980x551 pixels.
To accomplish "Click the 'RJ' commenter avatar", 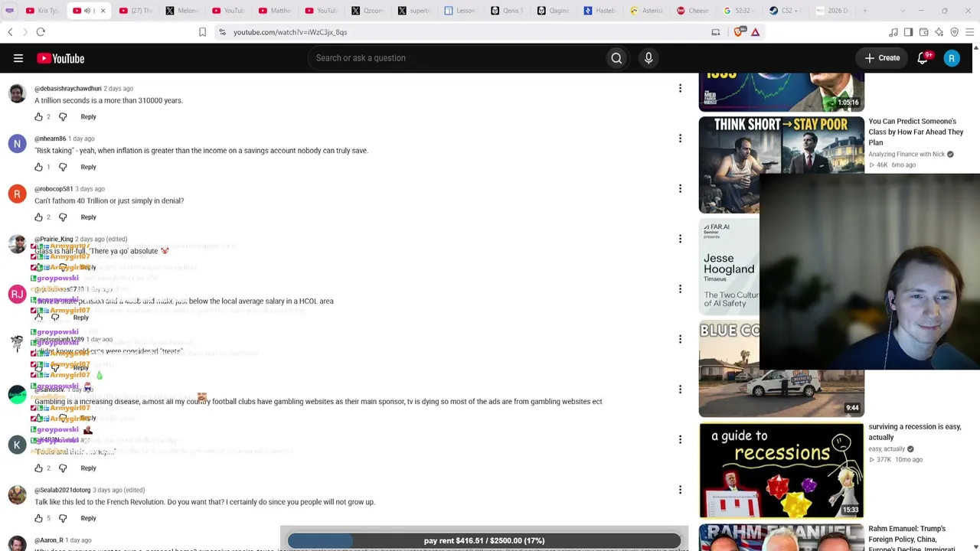I will coord(17,295).
